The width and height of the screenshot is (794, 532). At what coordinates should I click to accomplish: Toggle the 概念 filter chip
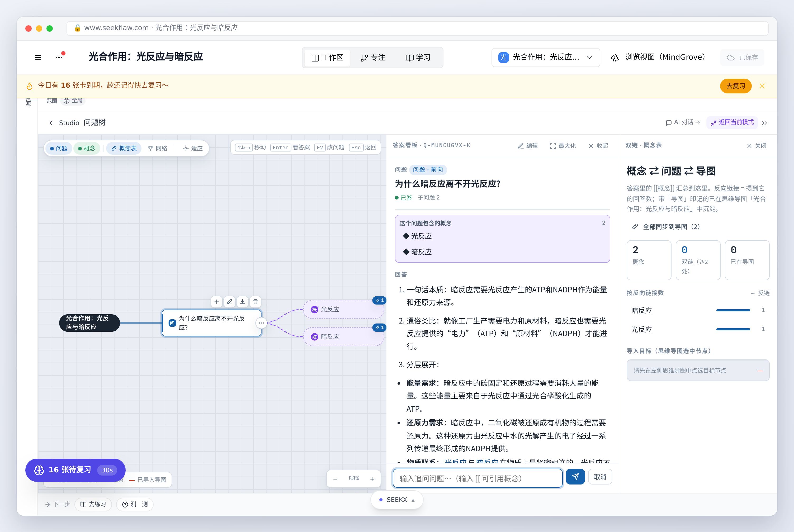[87, 148]
